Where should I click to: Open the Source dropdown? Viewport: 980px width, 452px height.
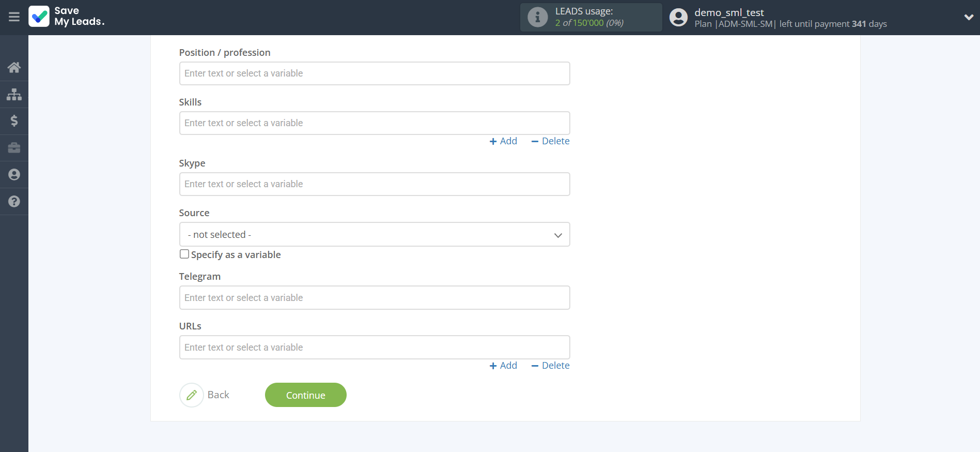click(374, 235)
